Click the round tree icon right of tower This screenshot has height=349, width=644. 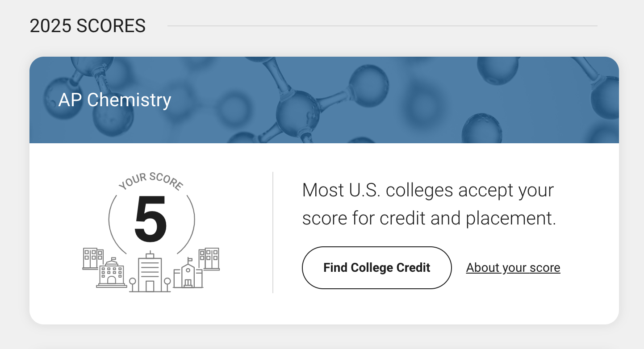(x=167, y=285)
